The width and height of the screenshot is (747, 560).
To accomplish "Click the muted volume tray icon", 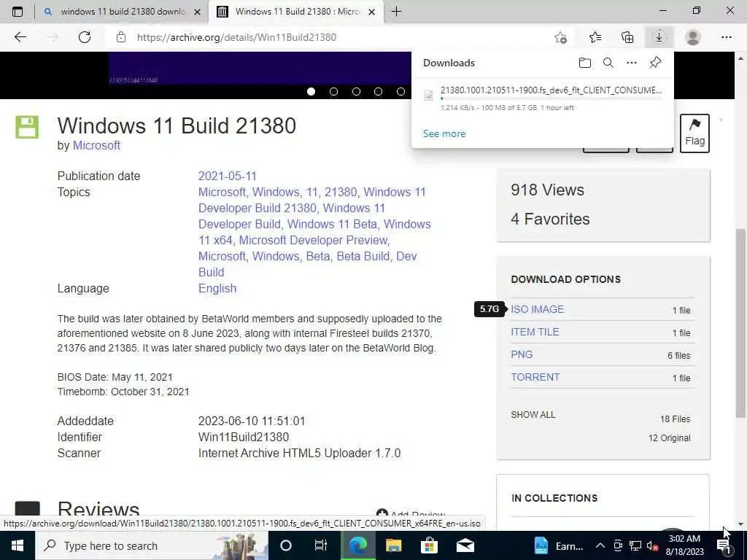I will click(x=653, y=545).
